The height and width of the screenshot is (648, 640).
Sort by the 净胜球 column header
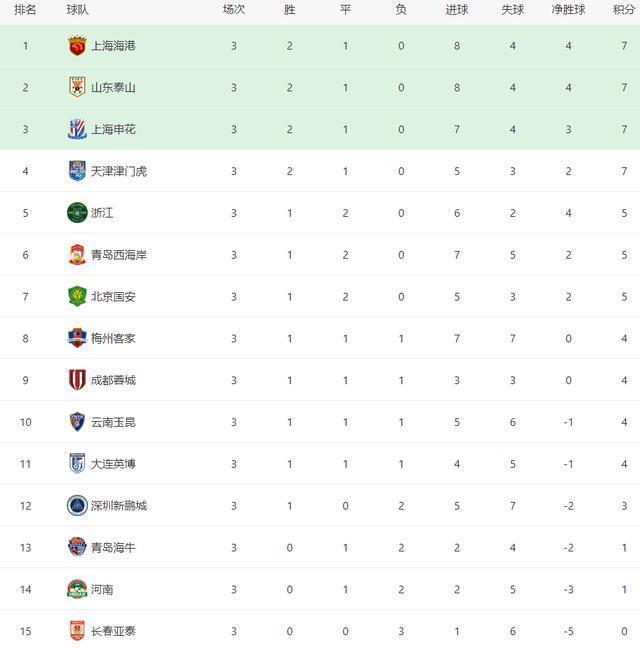click(x=569, y=10)
